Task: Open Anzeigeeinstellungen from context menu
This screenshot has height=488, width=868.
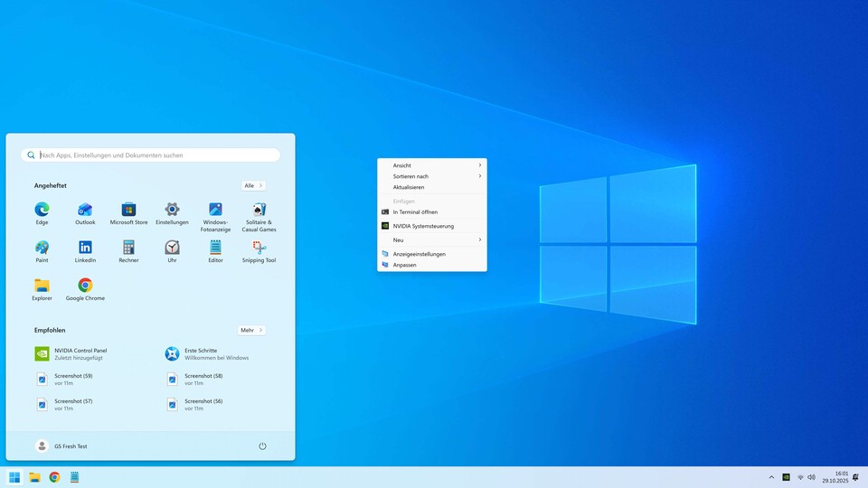Action: (x=432, y=254)
